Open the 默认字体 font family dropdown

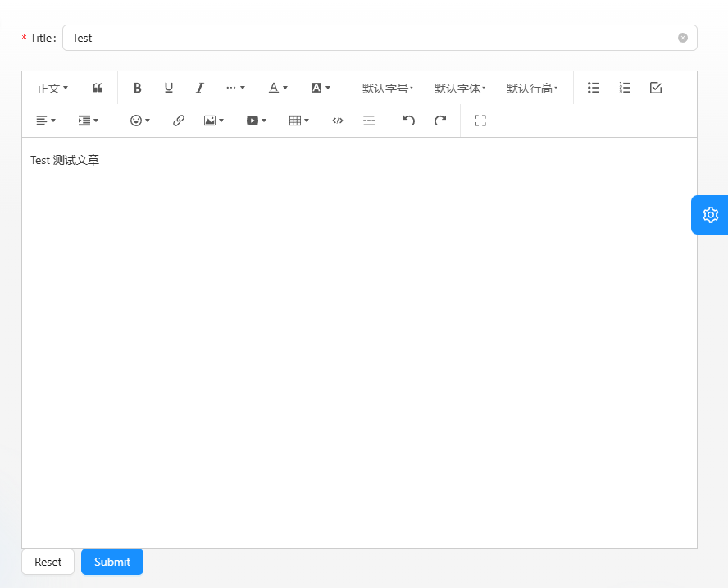459,88
